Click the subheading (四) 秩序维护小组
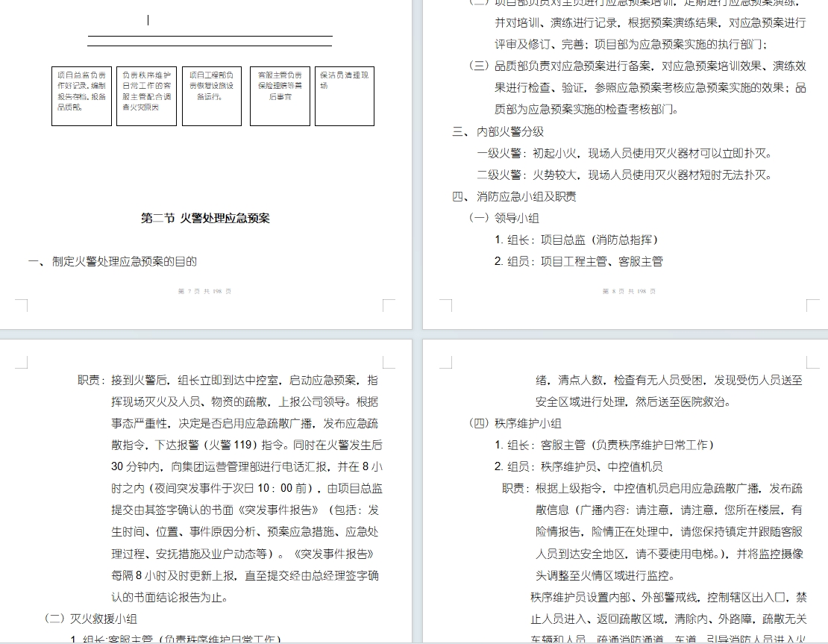 515,423
